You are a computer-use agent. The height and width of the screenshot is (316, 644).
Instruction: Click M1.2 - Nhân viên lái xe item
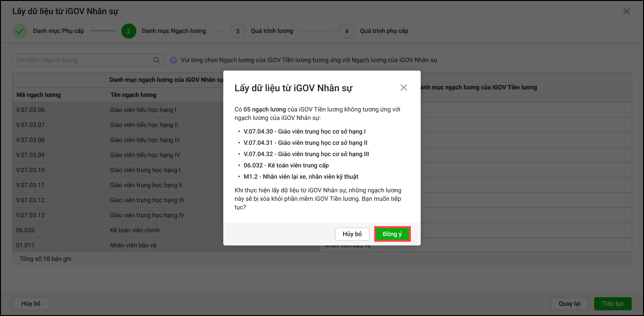point(301,177)
